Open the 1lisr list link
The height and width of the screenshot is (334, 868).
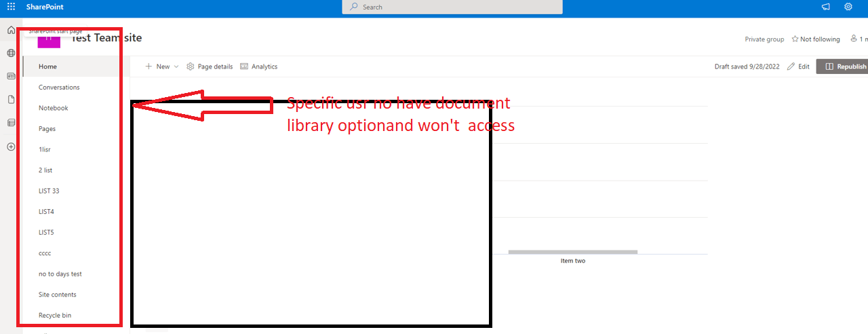point(45,149)
